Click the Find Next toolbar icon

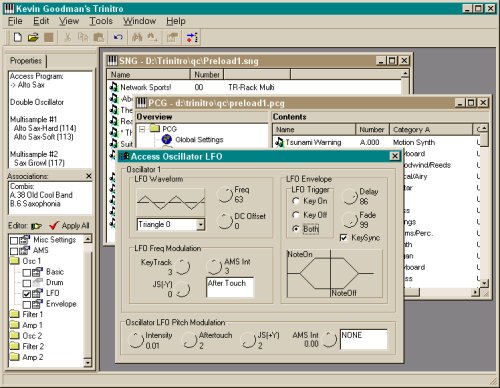tap(152, 37)
